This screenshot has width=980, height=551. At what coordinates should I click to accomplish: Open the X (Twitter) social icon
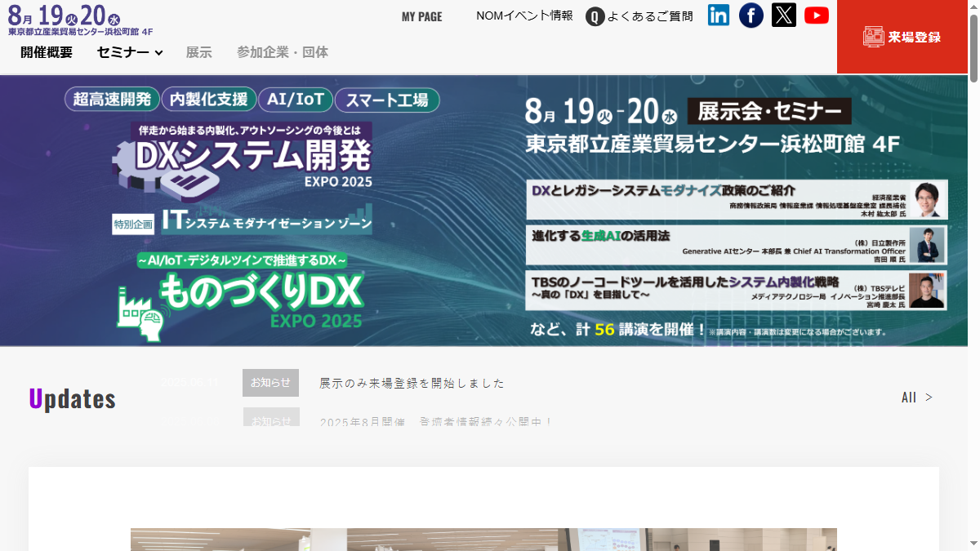[784, 15]
